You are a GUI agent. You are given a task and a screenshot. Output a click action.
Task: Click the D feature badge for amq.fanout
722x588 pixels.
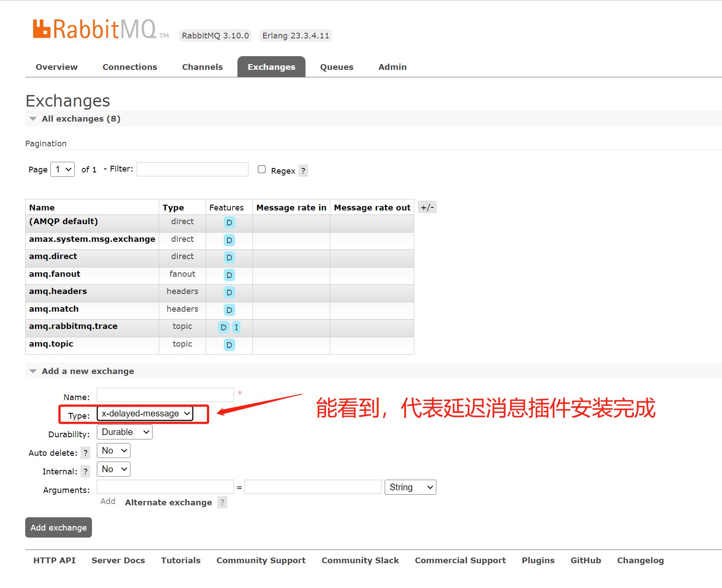click(229, 275)
